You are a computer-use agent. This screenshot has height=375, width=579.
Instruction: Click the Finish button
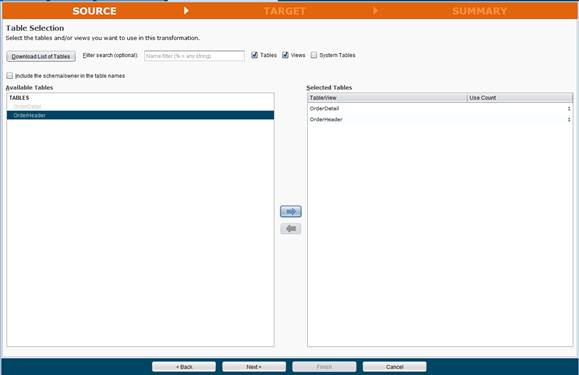pyautogui.click(x=324, y=367)
